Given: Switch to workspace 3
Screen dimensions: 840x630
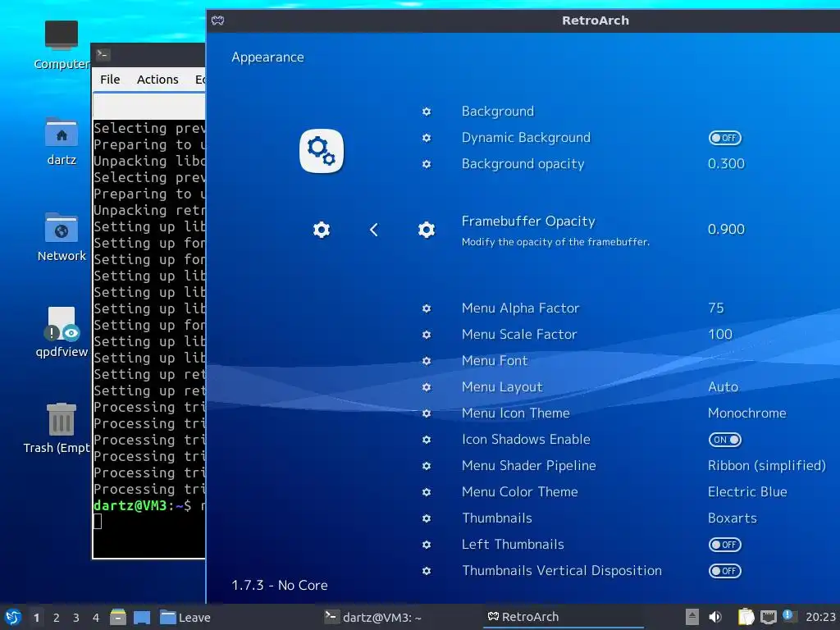Looking at the screenshot, I should pos(76,618).
